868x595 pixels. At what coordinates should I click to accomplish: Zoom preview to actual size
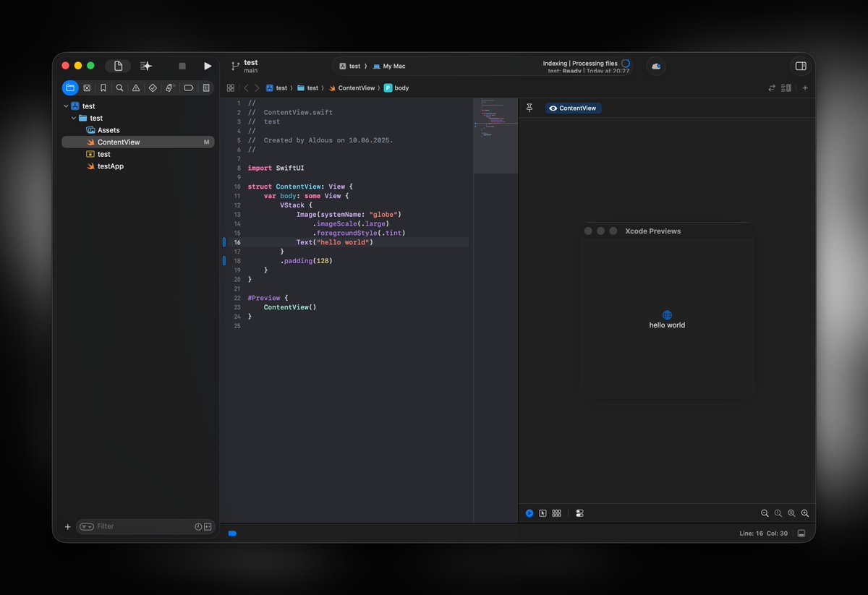(778, 513)
